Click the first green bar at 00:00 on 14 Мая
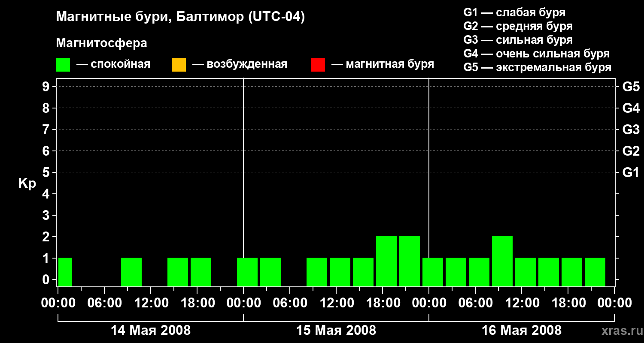This screenshot has height=343, width=644. pos(65,272)
